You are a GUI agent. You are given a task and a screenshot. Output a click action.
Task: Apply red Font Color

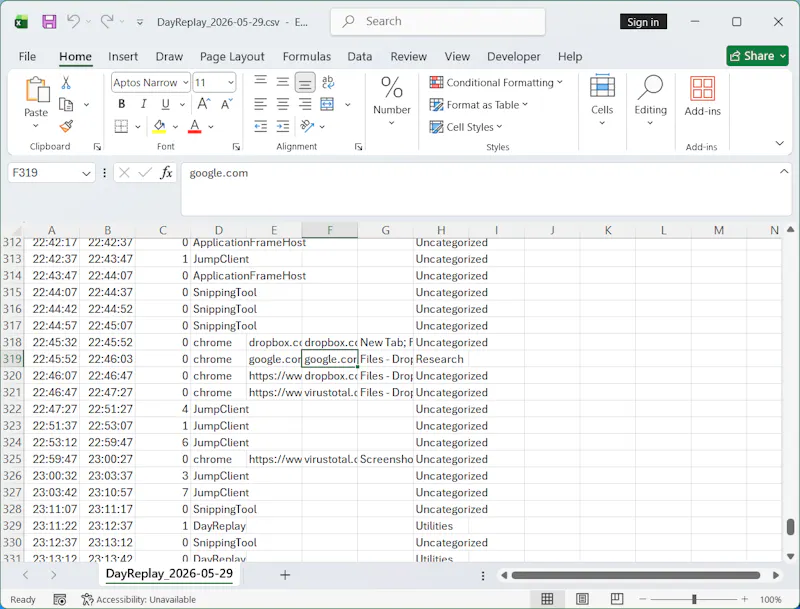click(x=194, y=126)
